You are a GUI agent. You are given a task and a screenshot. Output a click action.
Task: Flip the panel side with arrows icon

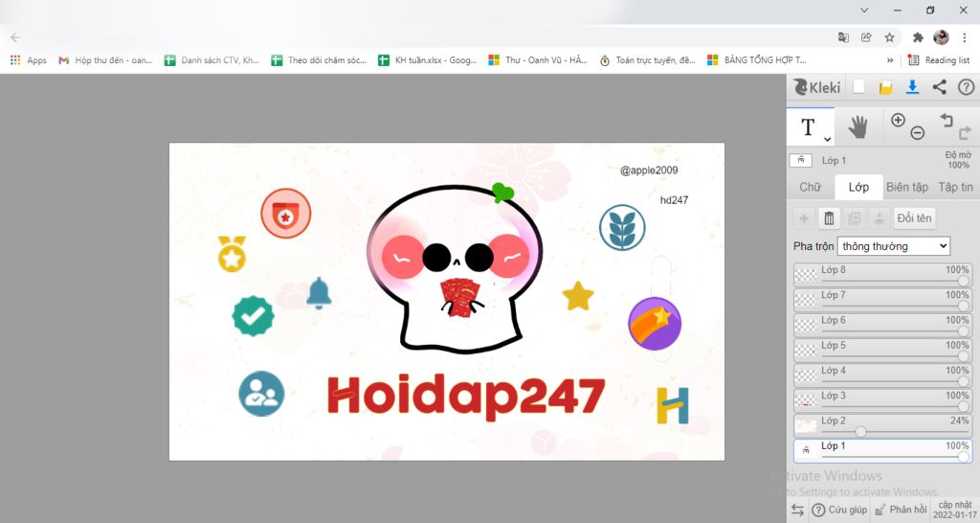click(x=797, y=510)
